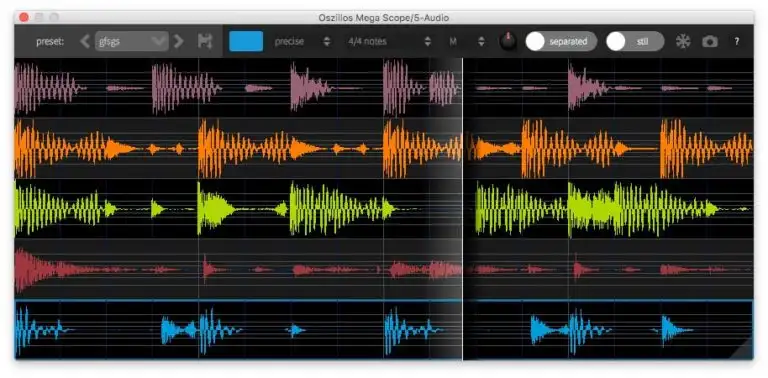Click the snowflake freeze icon
The height and width of the screenshot is (378, 768).
point(683,42)
